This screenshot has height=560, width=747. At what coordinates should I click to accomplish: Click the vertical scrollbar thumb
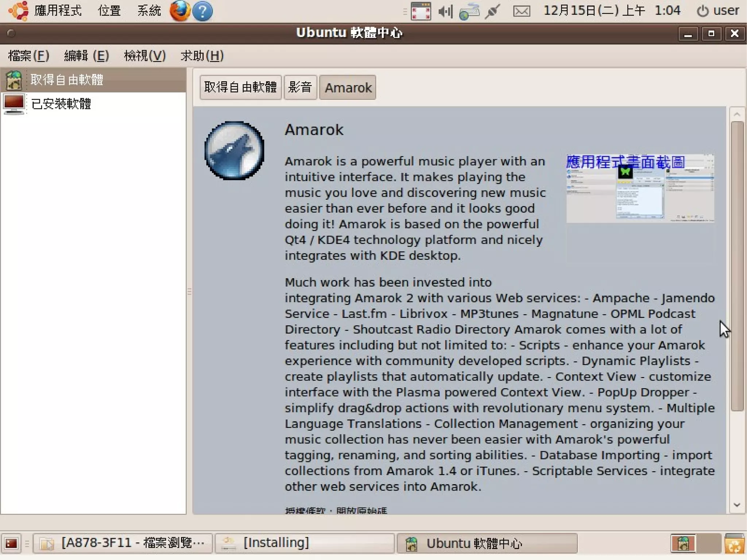click(737, 266)
